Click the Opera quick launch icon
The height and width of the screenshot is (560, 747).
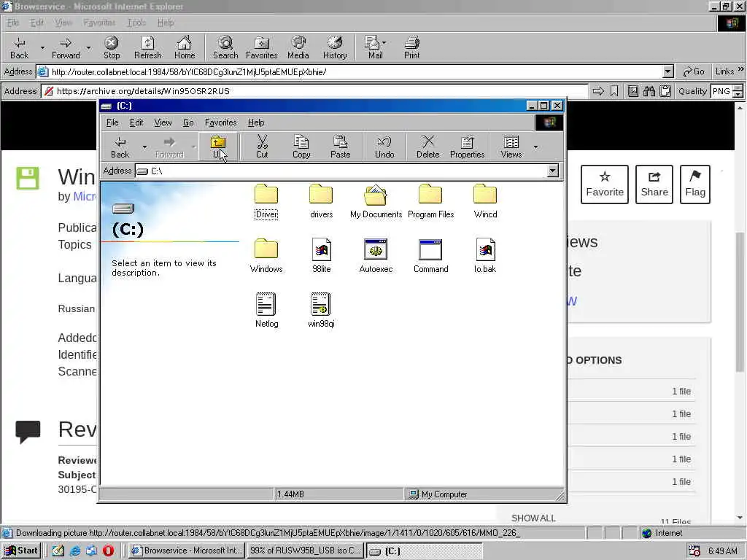point(108,551)
